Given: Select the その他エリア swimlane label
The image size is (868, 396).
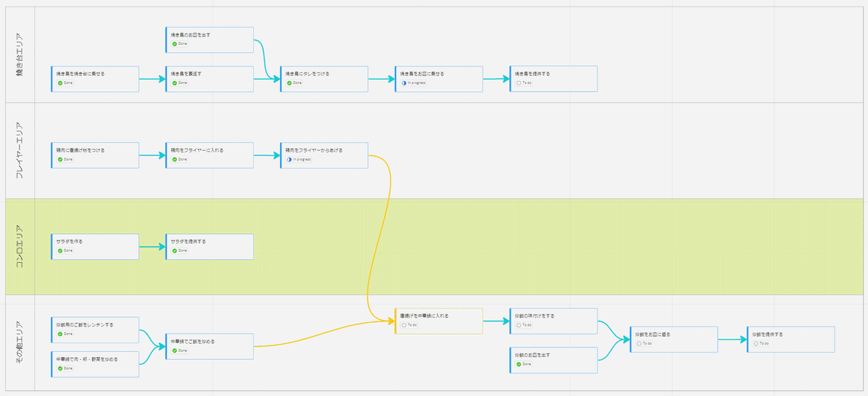Looking at the screenshot, I should coord(20,342).
